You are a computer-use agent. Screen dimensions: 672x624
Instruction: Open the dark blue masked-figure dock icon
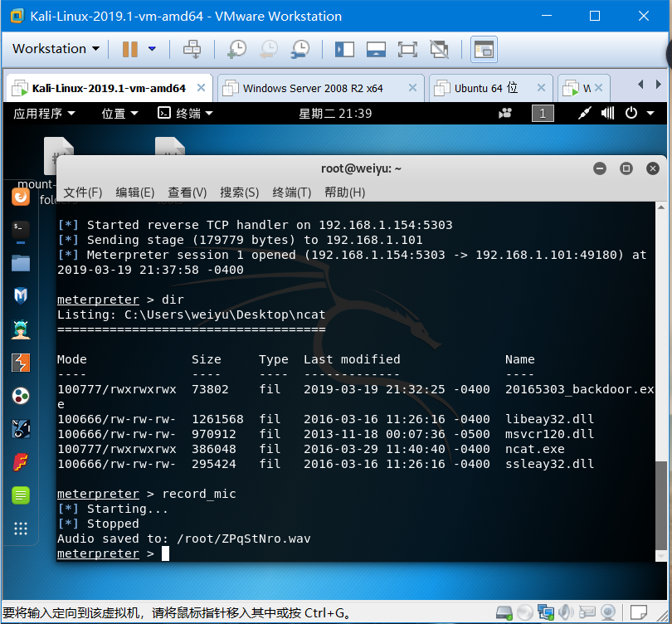click(21, 428)
